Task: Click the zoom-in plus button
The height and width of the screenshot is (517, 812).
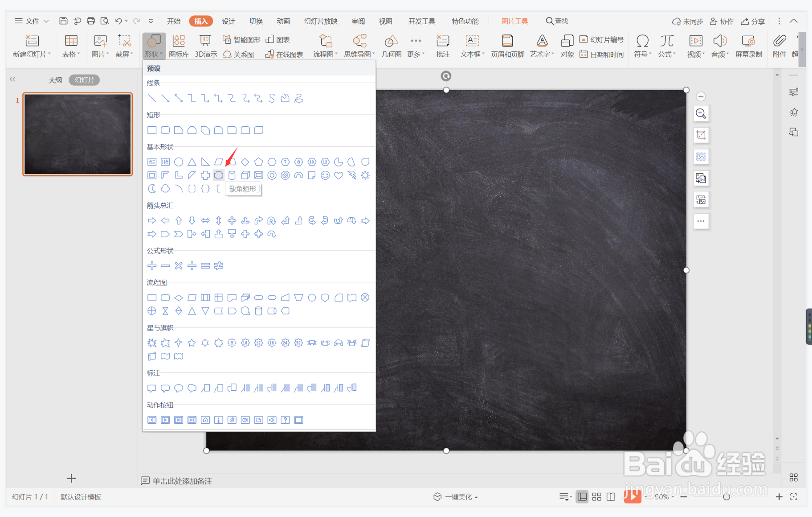Action: pyautogui.click(x=779, y=497)
